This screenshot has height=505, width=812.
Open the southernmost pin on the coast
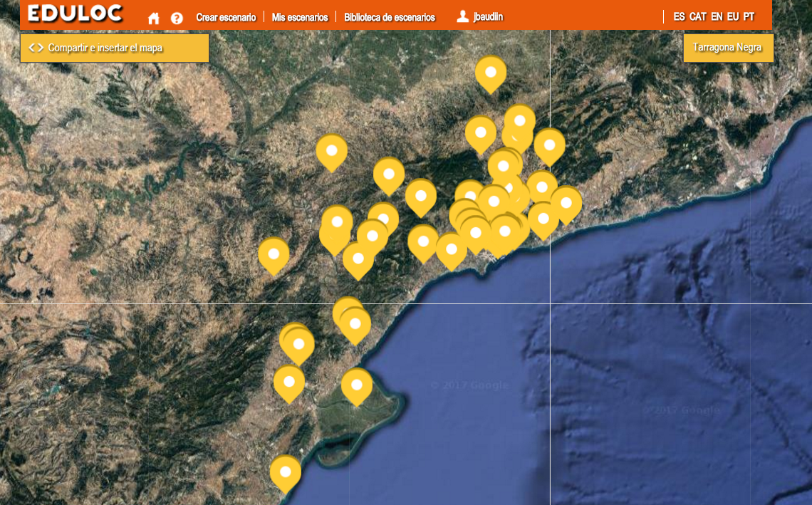click(x=286, y=472)
